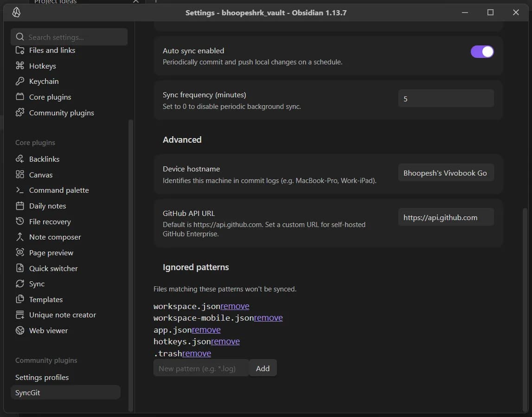Click the Community plugins puzzle icon
The width and height of the screenshot is (532, 417).
point(20,113)
